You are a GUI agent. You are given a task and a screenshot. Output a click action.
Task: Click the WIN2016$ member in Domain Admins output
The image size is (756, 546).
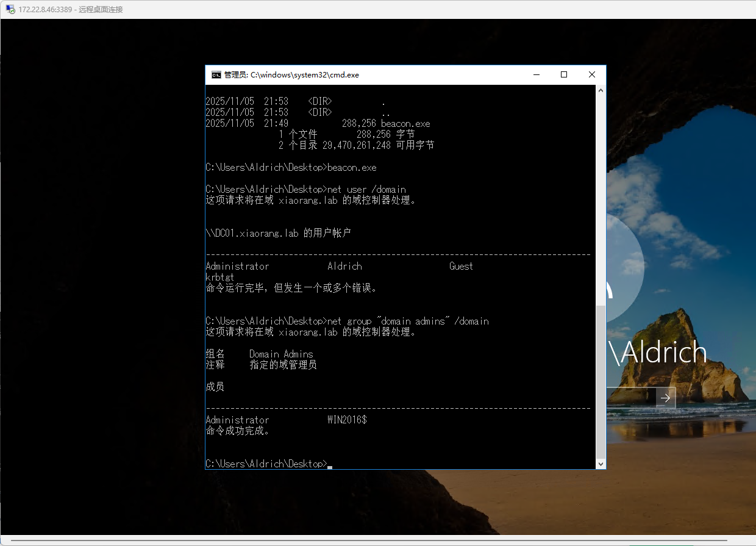[x=347, y=420]
